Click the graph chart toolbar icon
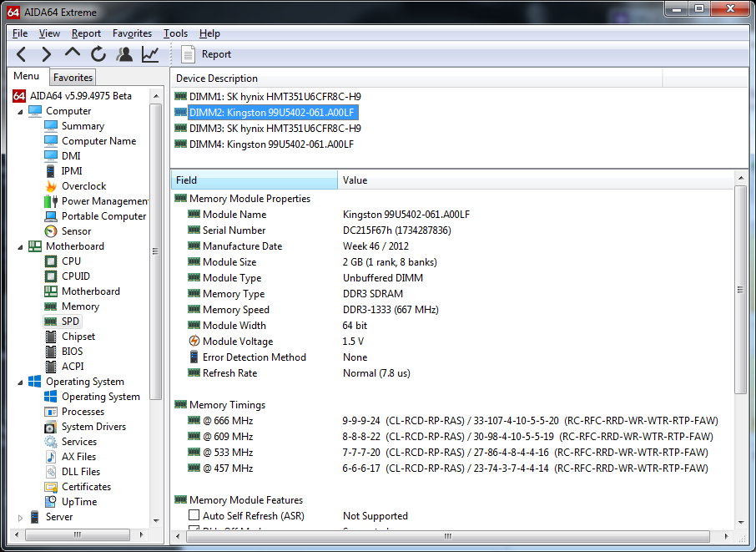 150,54
